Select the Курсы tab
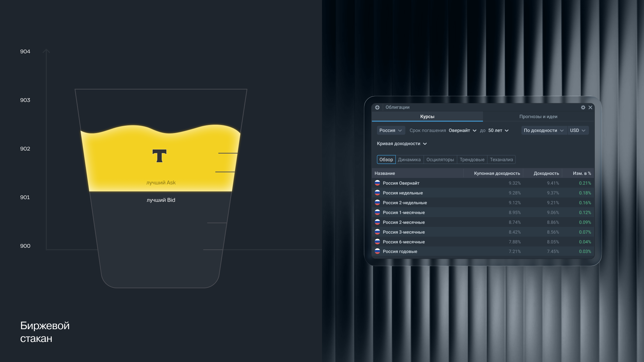This screenshot has height=362, width=644. pos(427,117)
